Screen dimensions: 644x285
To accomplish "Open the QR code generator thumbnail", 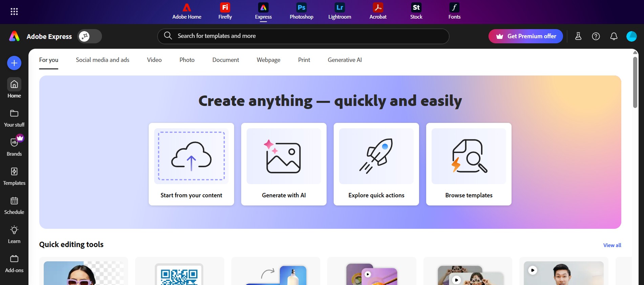I will (x=180, y=271).
